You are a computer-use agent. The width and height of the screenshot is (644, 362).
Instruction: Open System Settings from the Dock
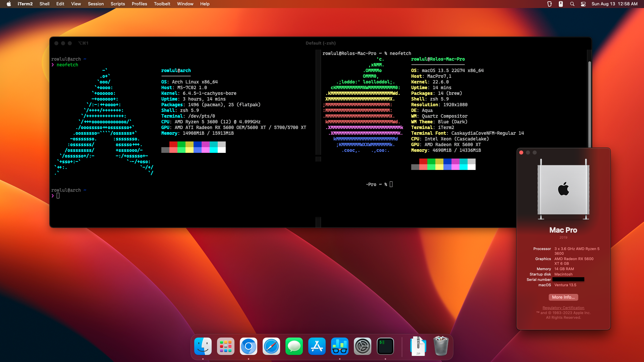coord(363,346)
